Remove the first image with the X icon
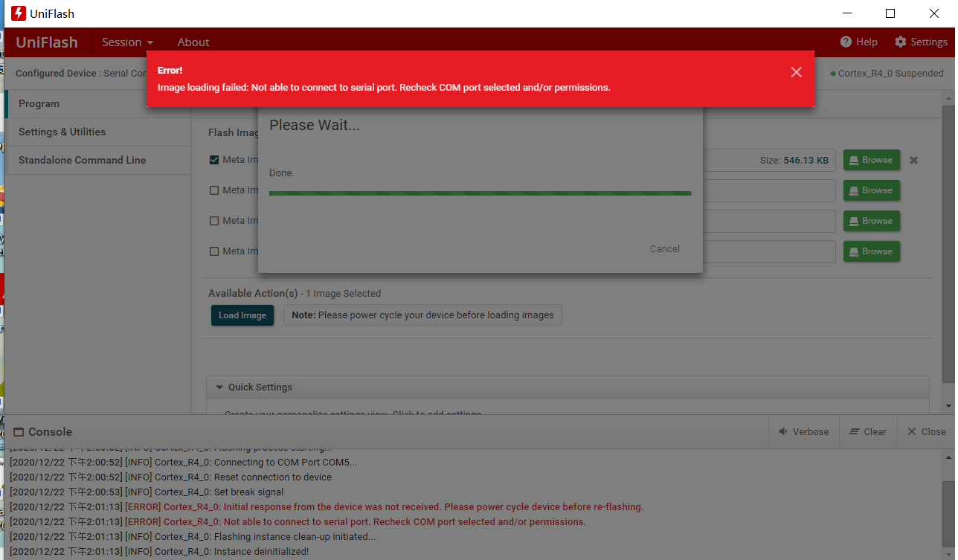The height and width of the screenshot is (560, 958). tap(913, 160)
